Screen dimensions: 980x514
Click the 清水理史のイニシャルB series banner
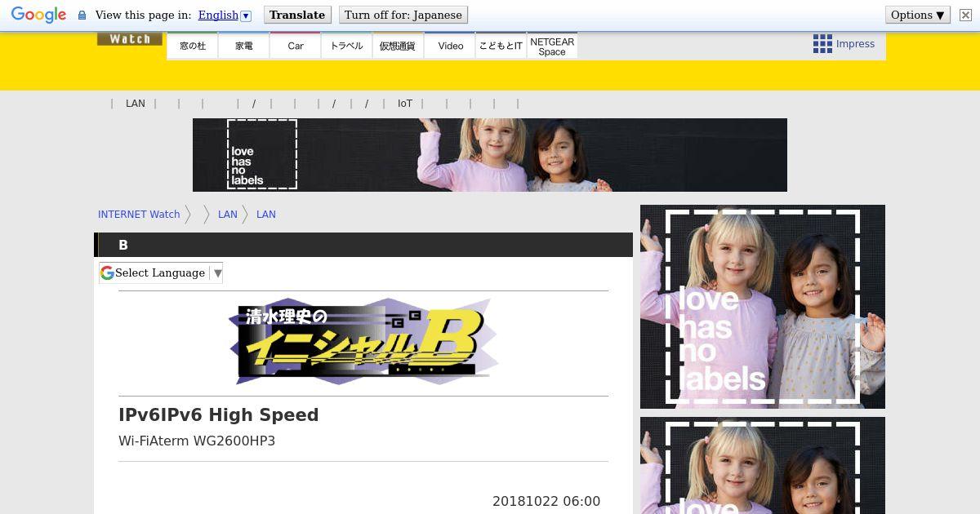point(363,342)
